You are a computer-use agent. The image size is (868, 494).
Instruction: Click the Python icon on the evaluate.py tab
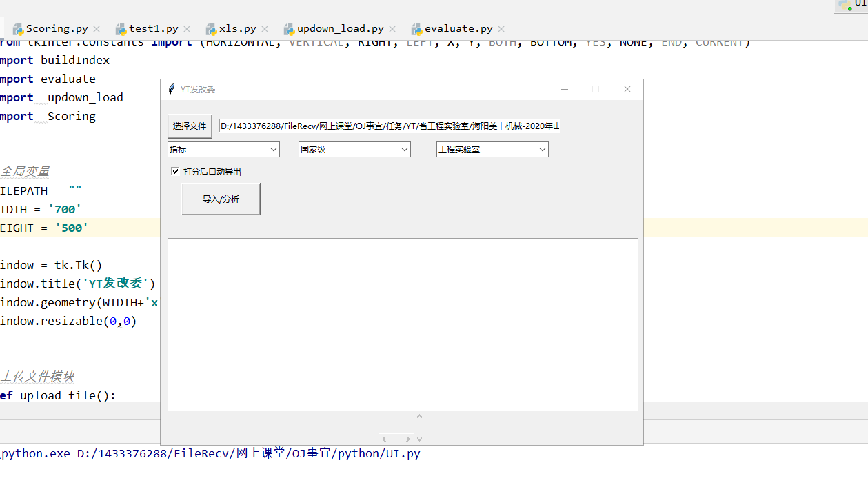416,28
